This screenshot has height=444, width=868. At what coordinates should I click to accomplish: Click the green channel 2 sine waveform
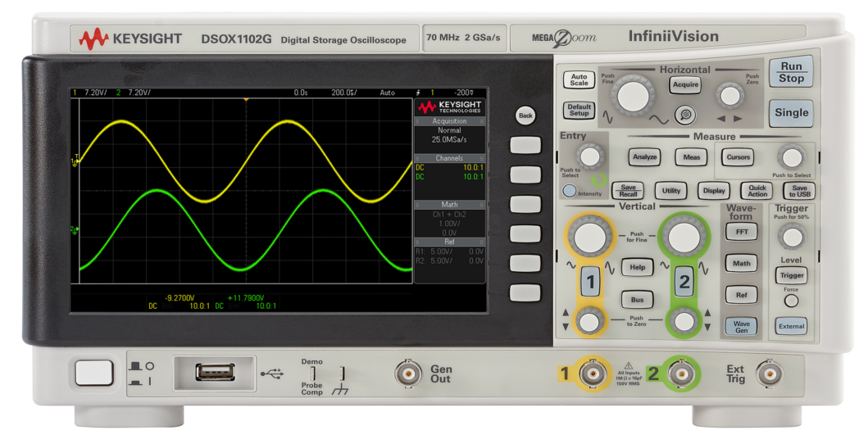246,229
